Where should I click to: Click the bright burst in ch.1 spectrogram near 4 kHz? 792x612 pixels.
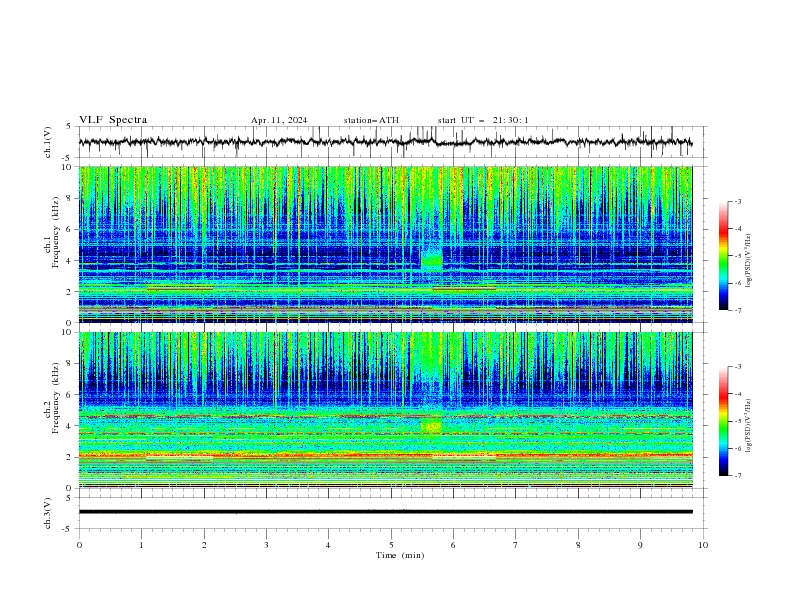coord(432,260)
